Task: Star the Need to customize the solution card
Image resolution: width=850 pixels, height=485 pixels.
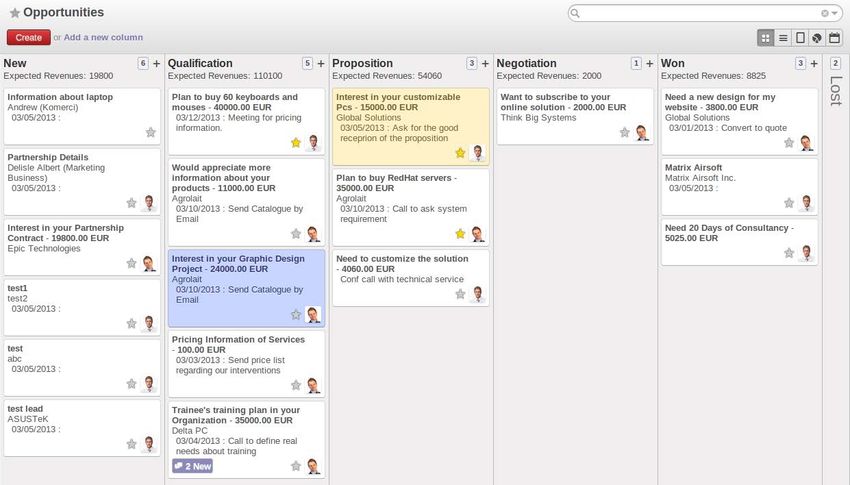Action: click(x=460, y=294)
